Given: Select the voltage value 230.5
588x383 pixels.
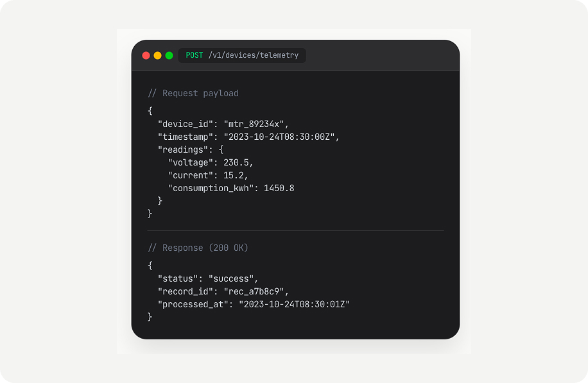Looking at the screenshot, I should pyautogui.click(x=236, y=162).
